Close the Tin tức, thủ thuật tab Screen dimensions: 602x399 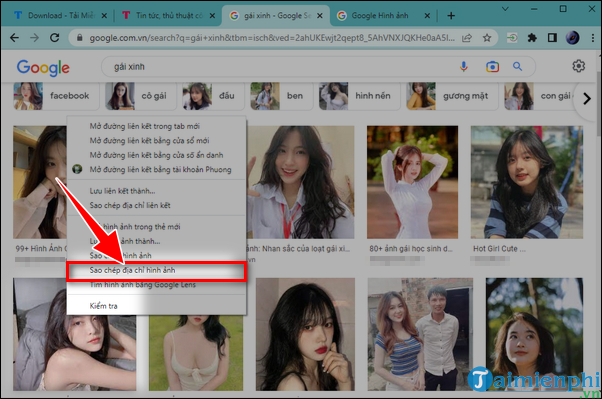pos(212,16)
